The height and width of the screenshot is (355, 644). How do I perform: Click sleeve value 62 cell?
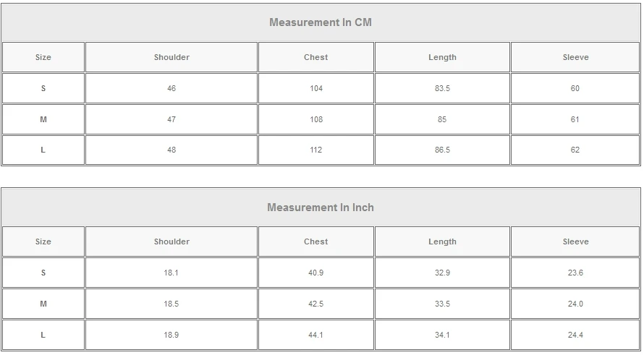(575, 150)
